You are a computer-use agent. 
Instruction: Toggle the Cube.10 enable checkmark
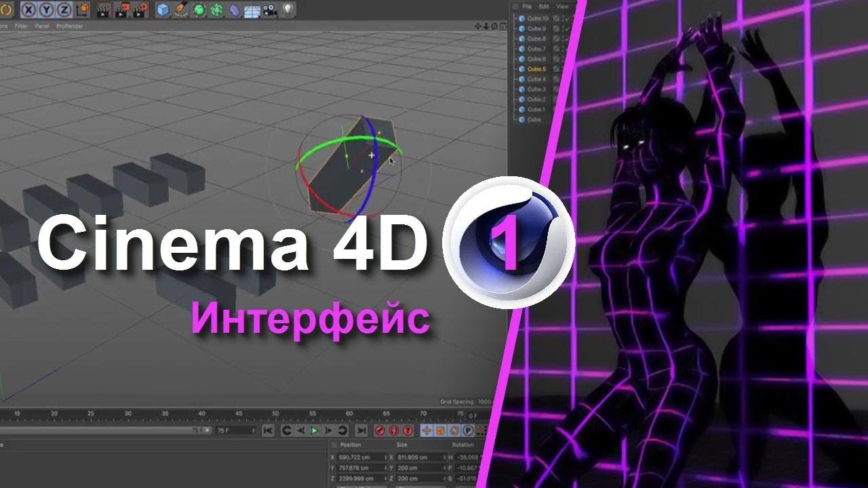point(566,19)
